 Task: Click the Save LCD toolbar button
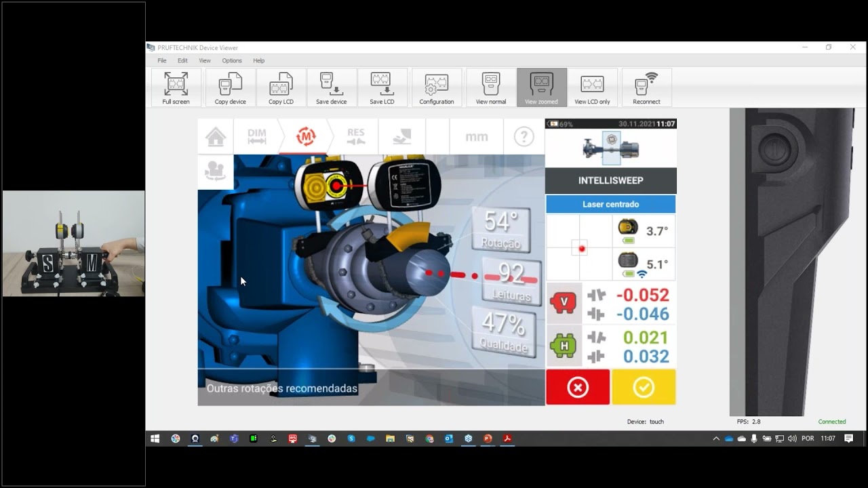point(382,87)
